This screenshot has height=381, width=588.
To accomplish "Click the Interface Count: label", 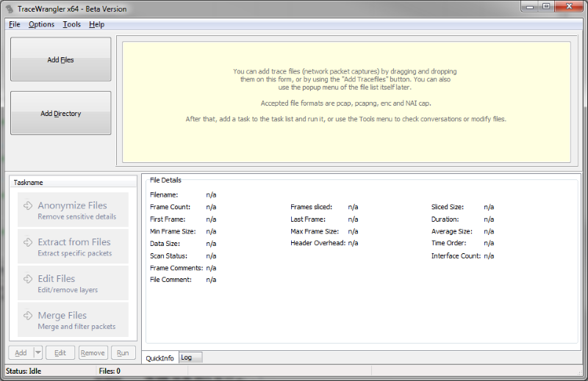I will click(x=456, y=256).
